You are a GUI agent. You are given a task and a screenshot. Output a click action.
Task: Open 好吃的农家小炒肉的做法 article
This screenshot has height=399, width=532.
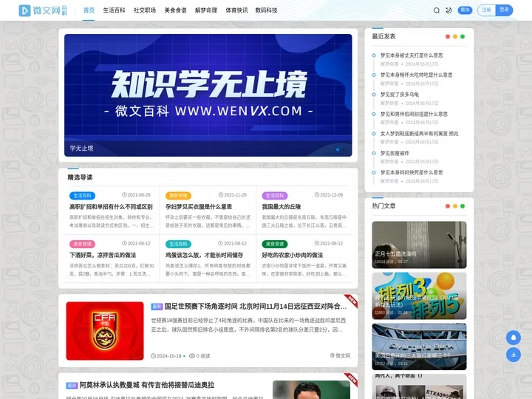pyautogui.click(x=293, y=255)
